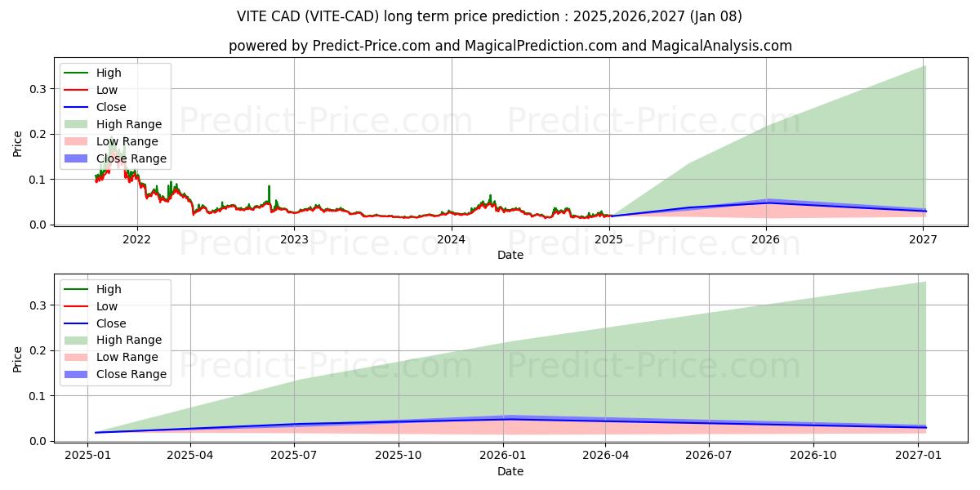Click the Date axis label under the bottom chart
The image size is (980, 490).
point(510,471)
